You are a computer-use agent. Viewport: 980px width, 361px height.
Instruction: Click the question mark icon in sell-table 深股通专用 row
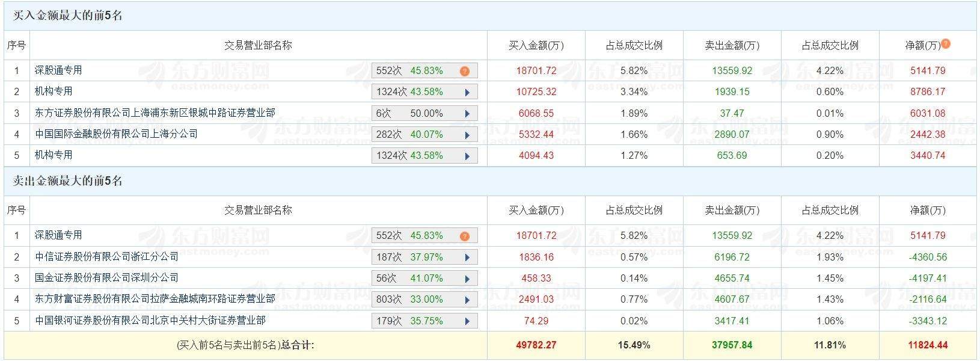464,236
